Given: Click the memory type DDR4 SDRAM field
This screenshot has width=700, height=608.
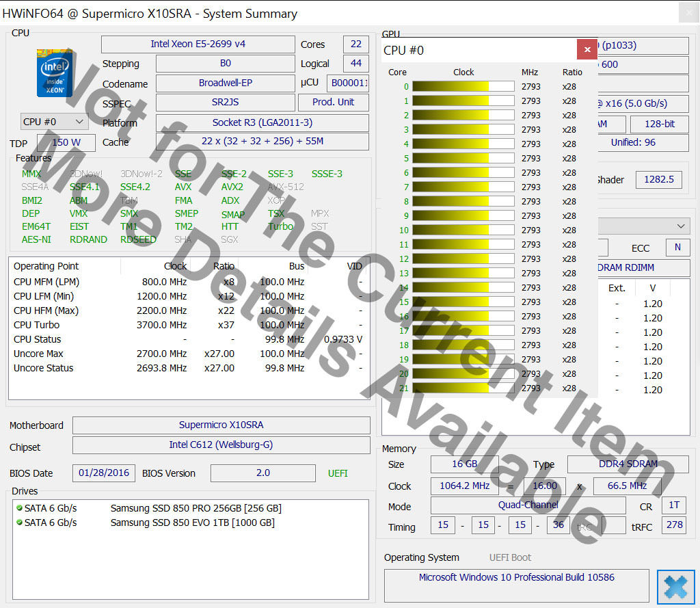Looking at the screenshot, I should pos(628,464).
